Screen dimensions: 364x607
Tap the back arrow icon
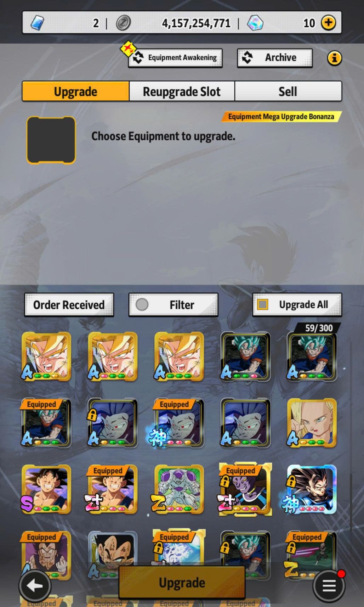point(35,586)
